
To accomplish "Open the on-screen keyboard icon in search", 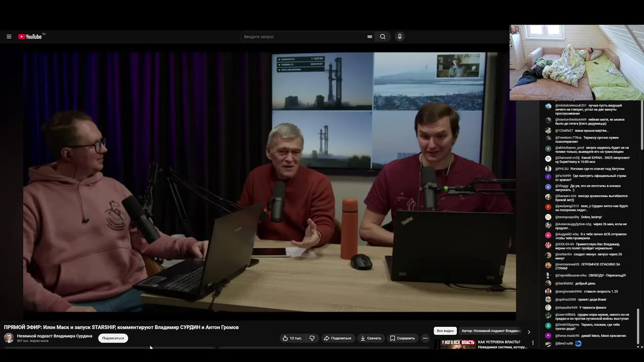I will 370,37.
